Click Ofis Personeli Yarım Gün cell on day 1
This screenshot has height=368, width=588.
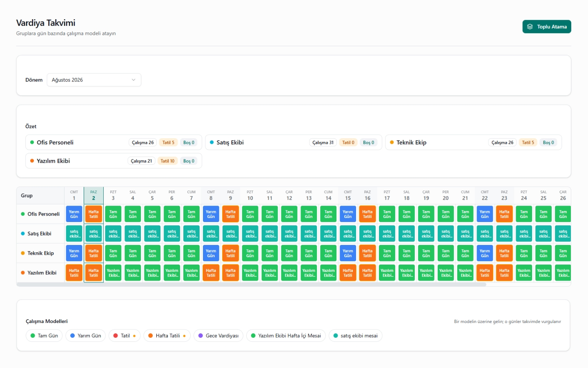coord(74,214)
